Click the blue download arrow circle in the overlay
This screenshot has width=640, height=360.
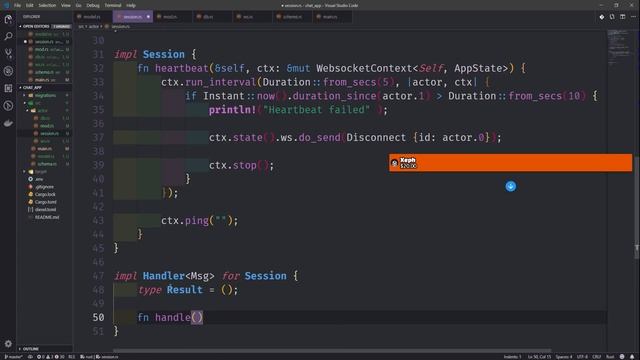coord(511,186)
